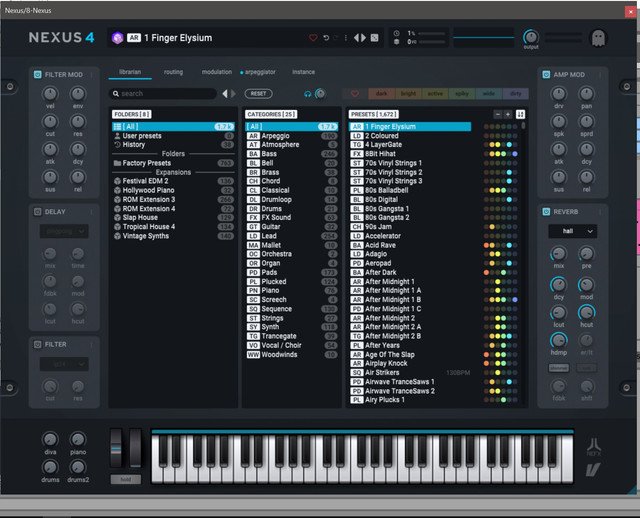Enable the DELAY effect power button
The height and width of the screenshot is (518, 640).
38,212
